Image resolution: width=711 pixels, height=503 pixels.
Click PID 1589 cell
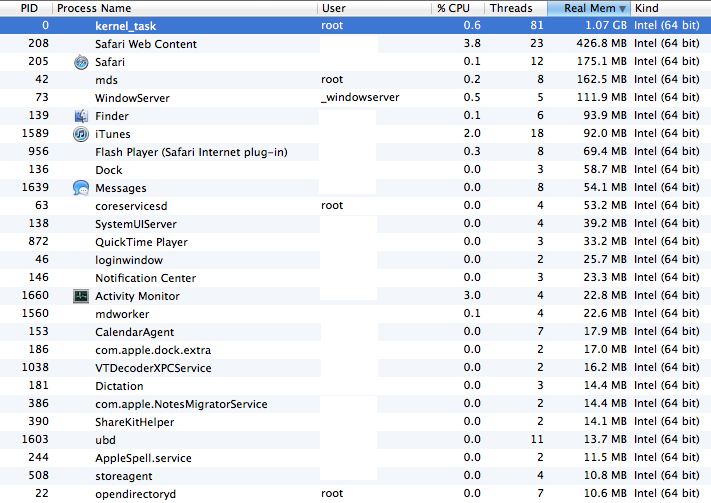[35, 133]
